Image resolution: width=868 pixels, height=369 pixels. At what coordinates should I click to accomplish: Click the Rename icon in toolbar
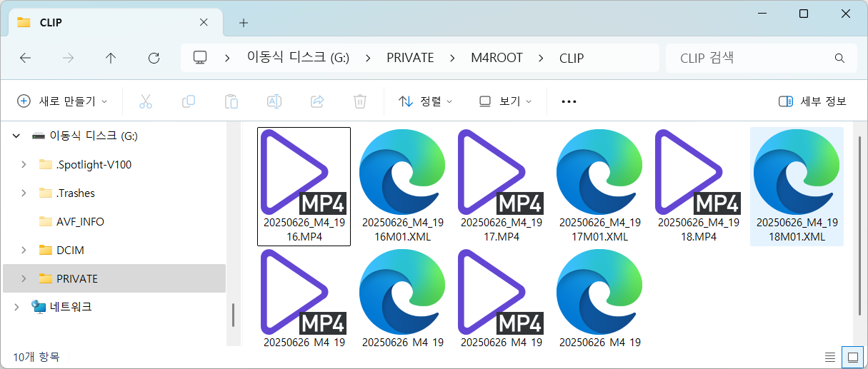(274, 101)
